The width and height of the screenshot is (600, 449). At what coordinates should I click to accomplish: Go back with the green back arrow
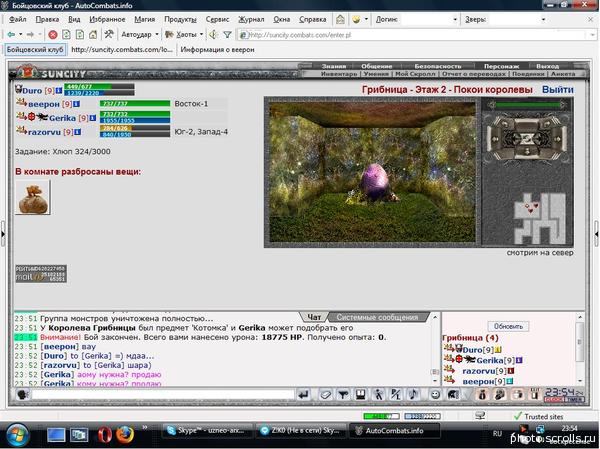coord(11,35)
